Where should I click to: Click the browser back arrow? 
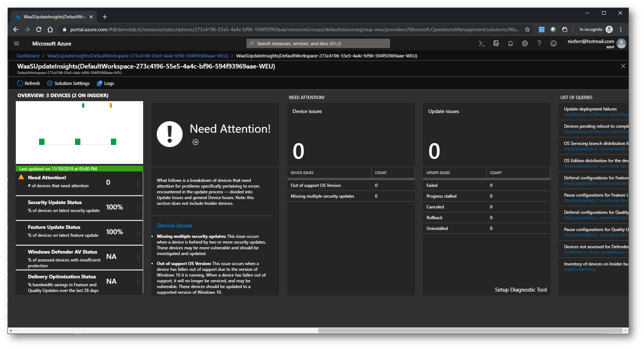[x=16, y=29]
